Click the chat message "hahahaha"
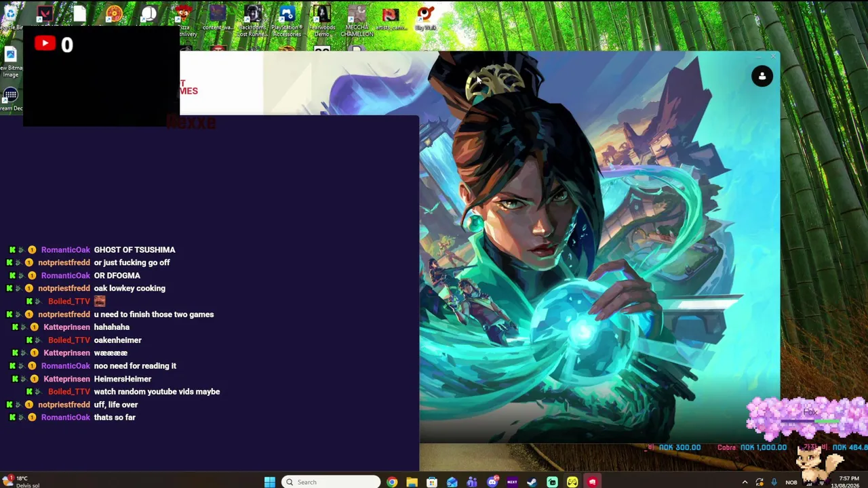This screenshot has width=868, height=488. tap(111, 327)
